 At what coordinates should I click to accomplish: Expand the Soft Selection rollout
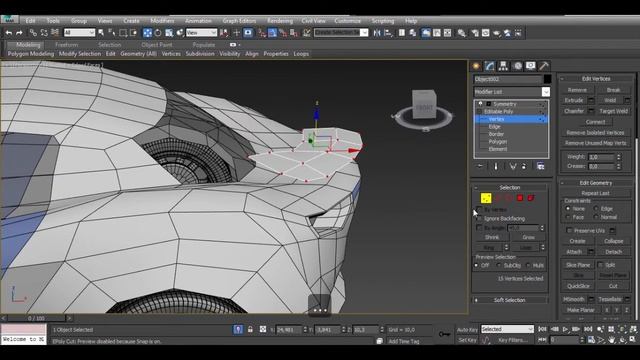point(510,300)
